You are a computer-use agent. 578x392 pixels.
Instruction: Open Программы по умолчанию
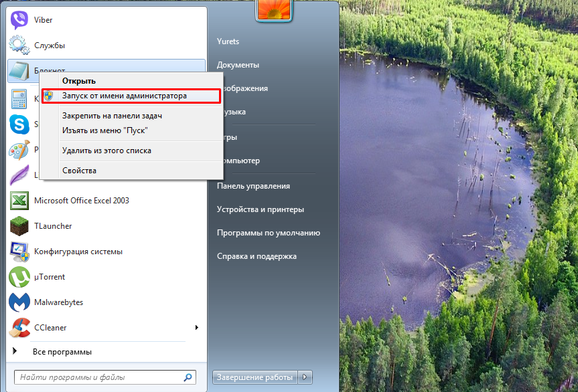coord(269,233)
